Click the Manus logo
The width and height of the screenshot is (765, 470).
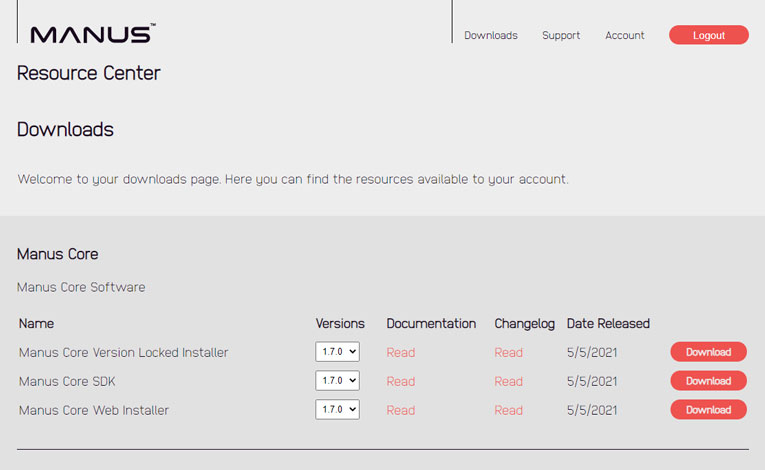click(92, 35)
